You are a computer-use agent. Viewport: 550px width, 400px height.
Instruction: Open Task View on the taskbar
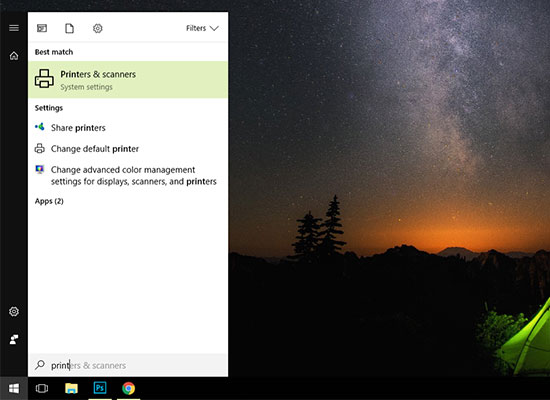coord(42,388)
